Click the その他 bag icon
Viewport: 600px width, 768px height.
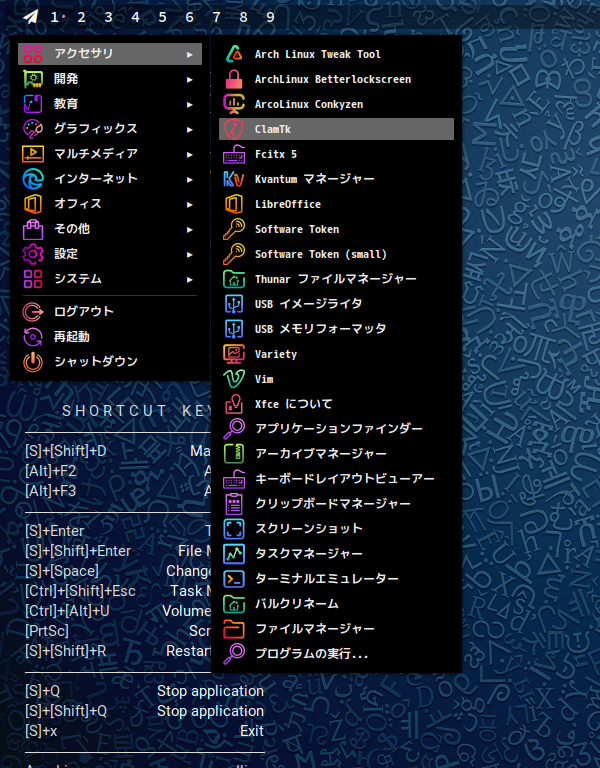tap(33, 229)
